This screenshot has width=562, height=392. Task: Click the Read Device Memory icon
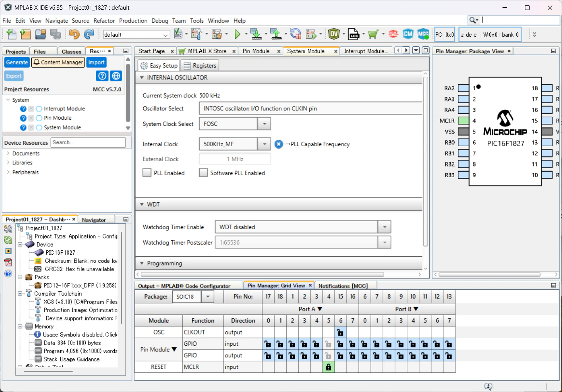pyautogui.click(x=276, y=34)
